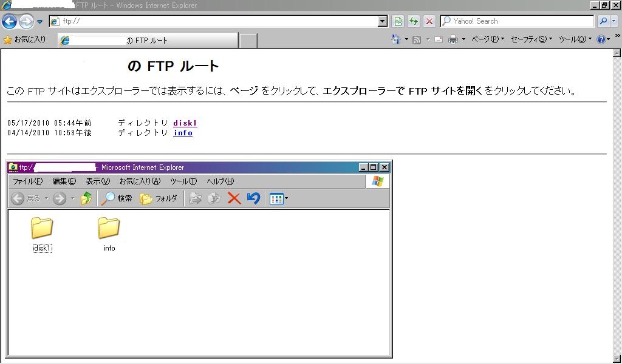Click forward arrow in inner Explorer toolbar
Viewport: 622px width, 364px height.
pyautogui.click(x=60, y=198)
